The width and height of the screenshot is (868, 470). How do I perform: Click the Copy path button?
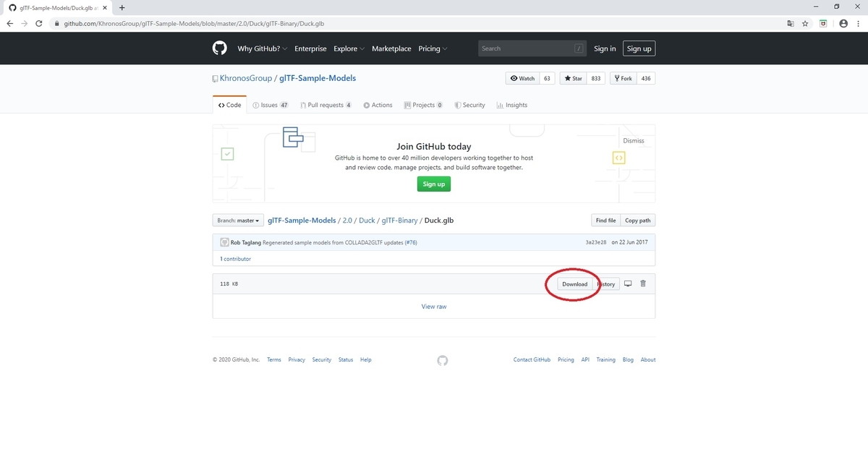pos(637,221)
